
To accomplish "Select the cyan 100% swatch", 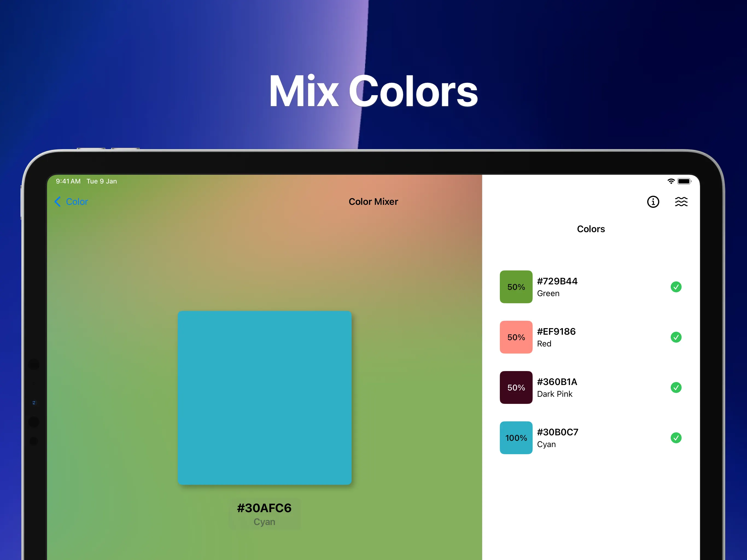I will click(x=516, y=438).
